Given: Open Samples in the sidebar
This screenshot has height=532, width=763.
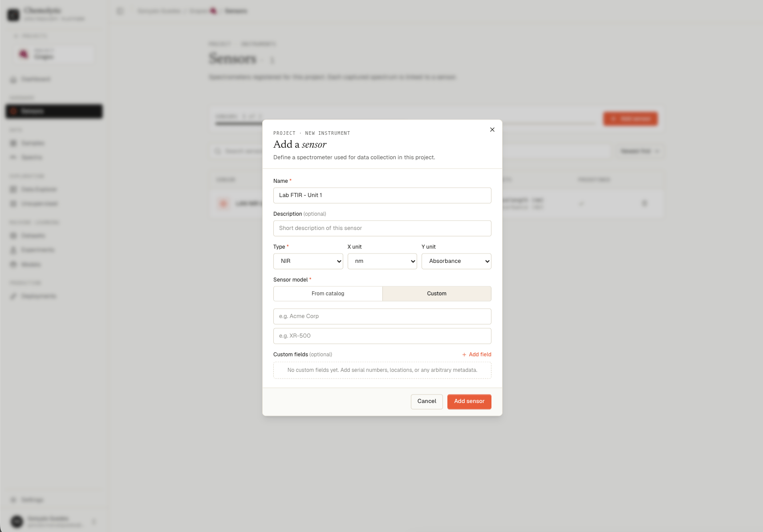Looking at the screenshot, I should click(x=53, y=143).
